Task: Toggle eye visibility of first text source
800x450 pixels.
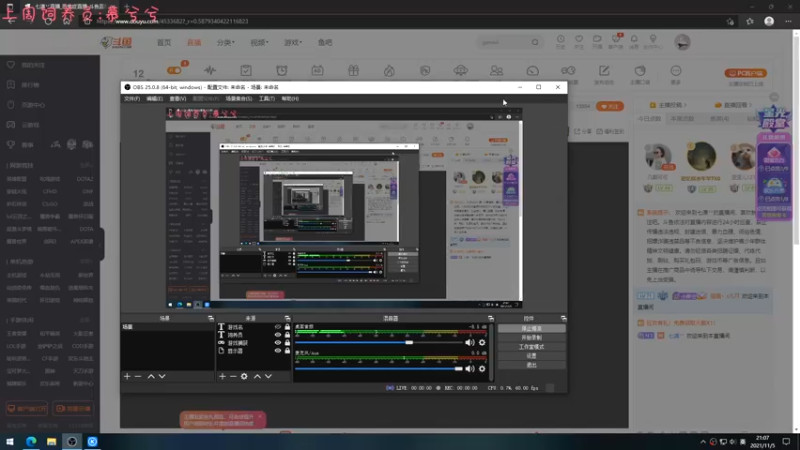Action: click(278, 327)
